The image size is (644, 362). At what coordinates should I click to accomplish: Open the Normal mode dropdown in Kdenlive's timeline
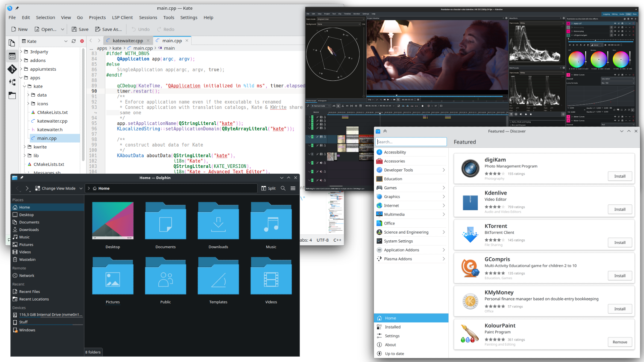coord(321,106)
